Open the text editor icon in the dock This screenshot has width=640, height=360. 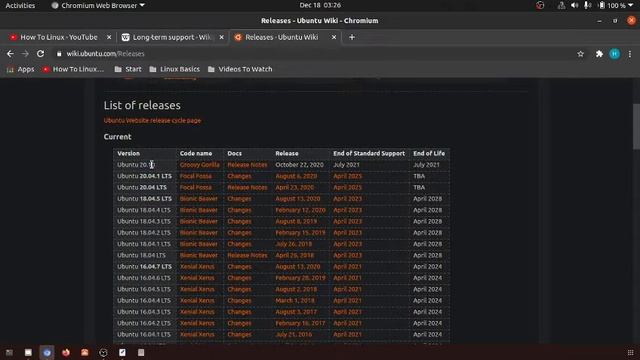pos(122,352)
